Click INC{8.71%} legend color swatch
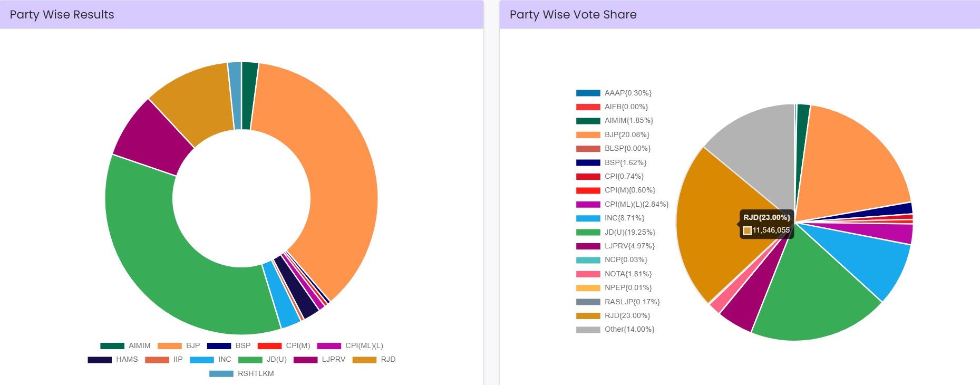 coord(588,218)
